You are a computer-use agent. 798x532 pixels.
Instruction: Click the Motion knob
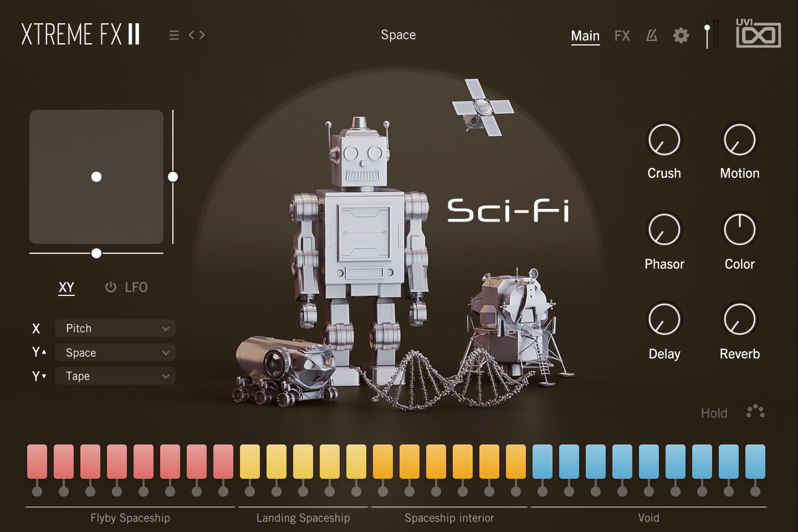pos(739,139)
